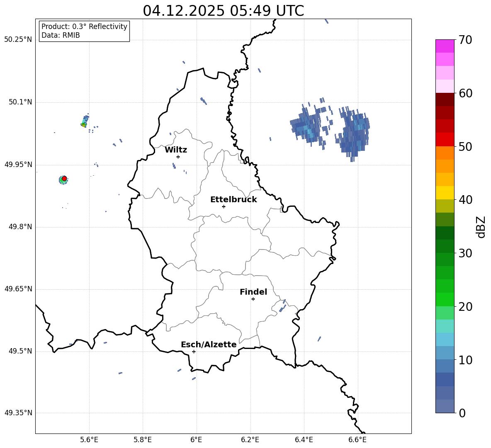491x448 pixels.
Task: Click the colorbar tick label 10
Action: (465, 360)
